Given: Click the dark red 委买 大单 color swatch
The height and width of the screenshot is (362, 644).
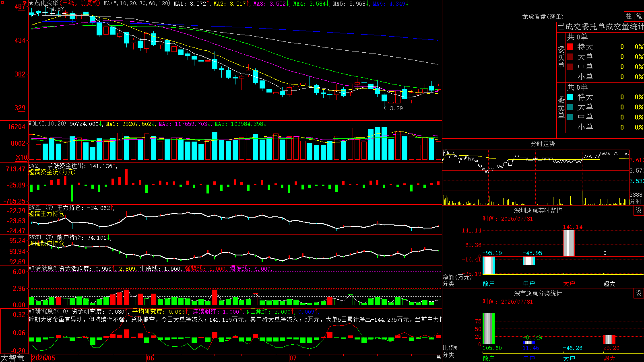Looking at the screenshot, I should 570,57.
